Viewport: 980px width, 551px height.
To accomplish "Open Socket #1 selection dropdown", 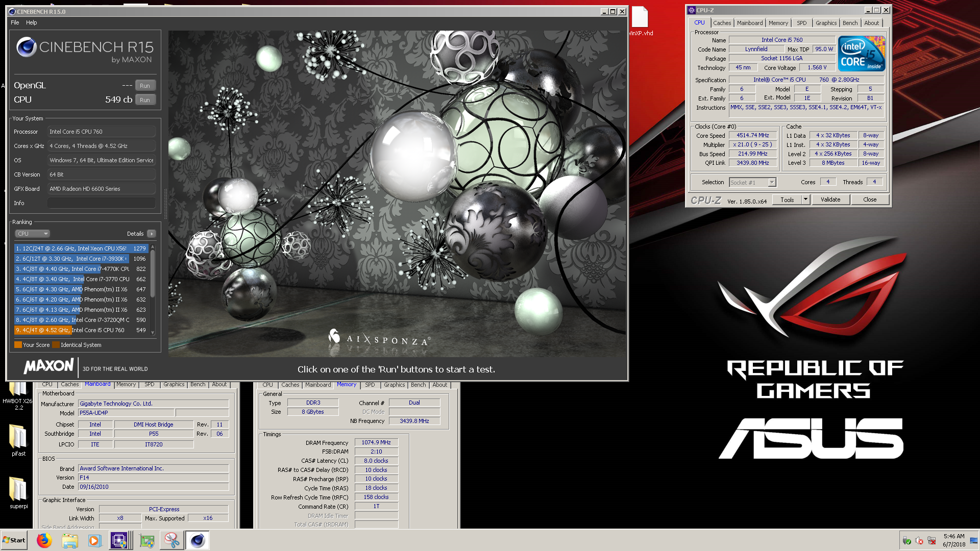I will click(752, 182).
